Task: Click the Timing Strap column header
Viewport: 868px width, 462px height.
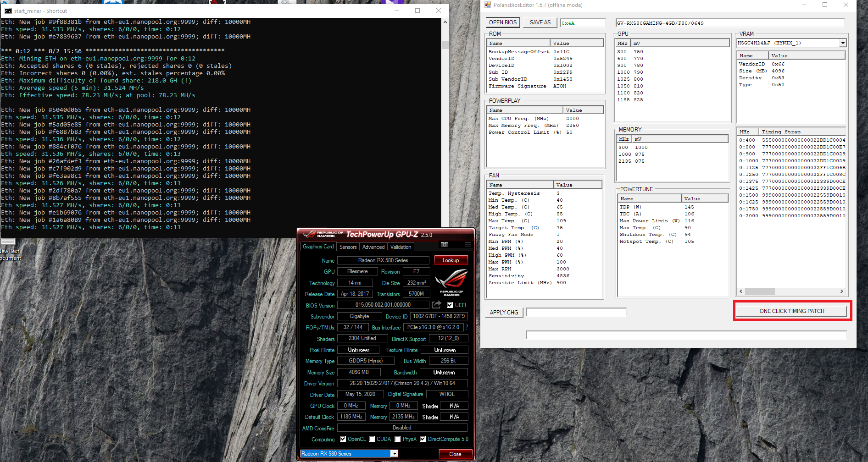Action: tap(802, 132)
